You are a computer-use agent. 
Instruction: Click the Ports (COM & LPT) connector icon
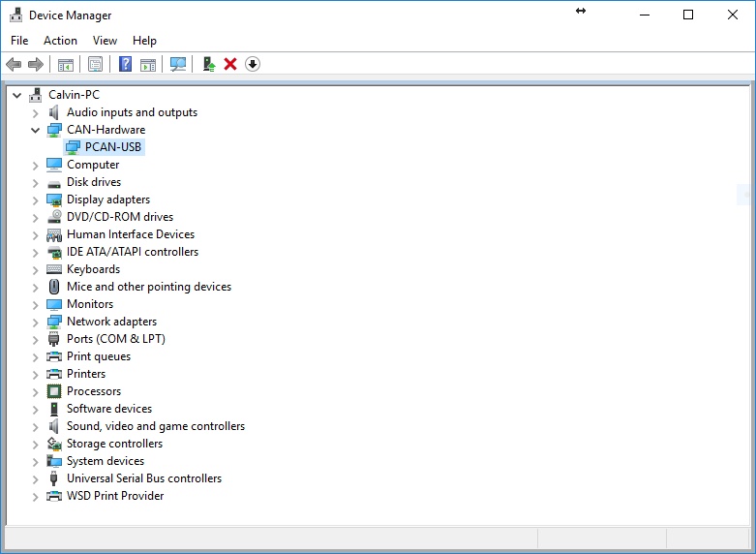pyautogui.click(x=54, y=339)
